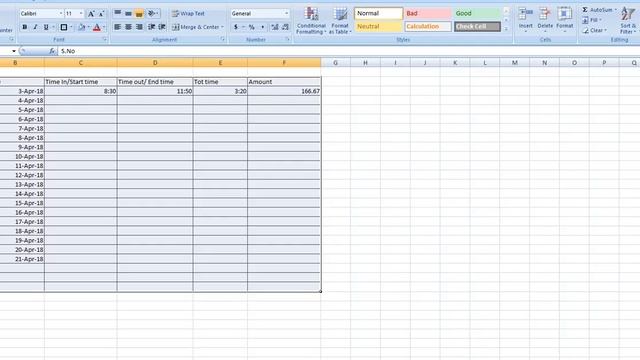Select column C header
The image size is (640, 360).
(x=80, y=62)
